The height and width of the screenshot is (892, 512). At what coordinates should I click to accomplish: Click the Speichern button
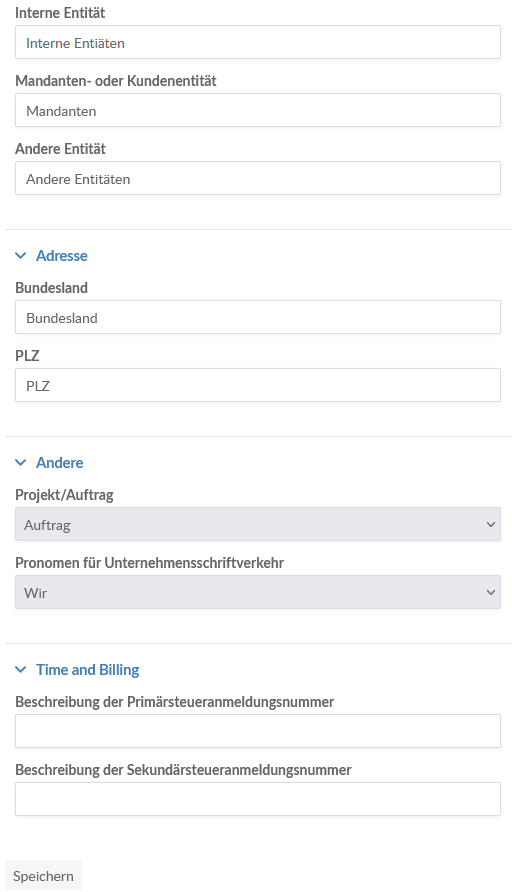coord(43,876)
